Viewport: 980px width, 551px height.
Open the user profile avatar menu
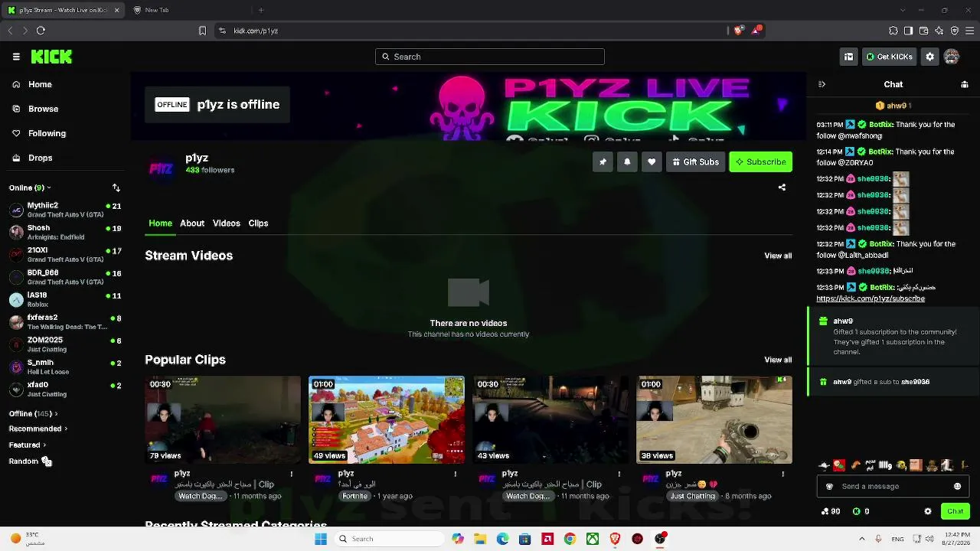(952, 57)
